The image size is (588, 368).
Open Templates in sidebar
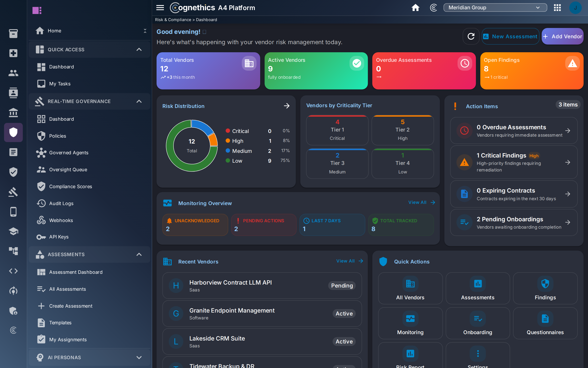pos(89,323)
